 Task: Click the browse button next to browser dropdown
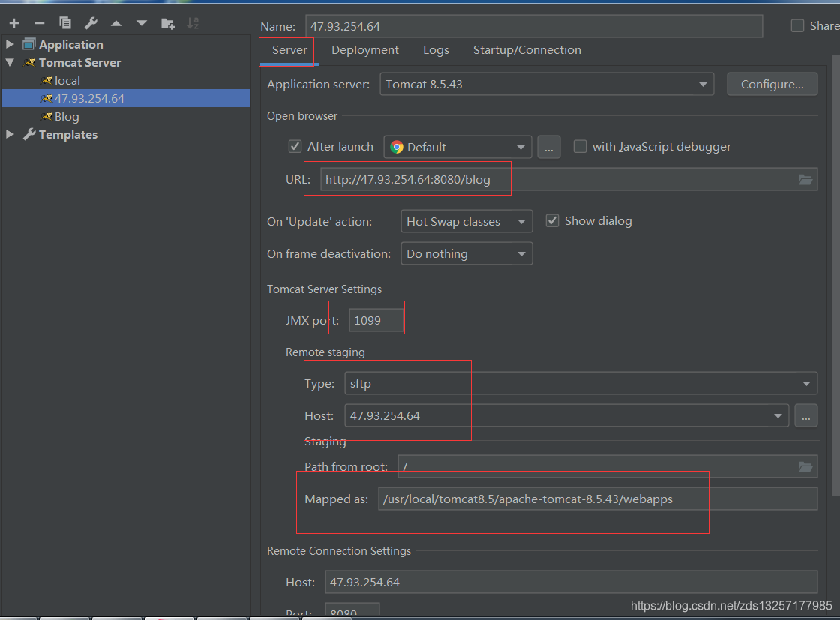[548, 147]
